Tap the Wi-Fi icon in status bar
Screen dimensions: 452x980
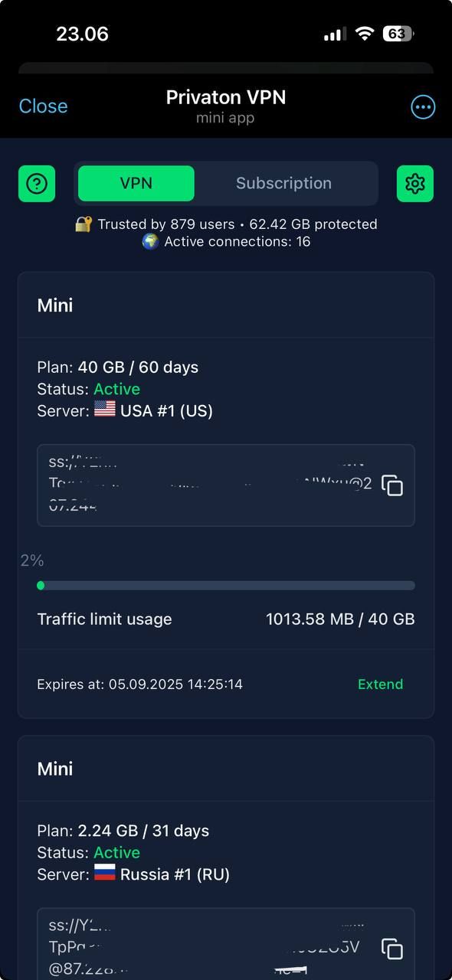[x=365, y=34]
